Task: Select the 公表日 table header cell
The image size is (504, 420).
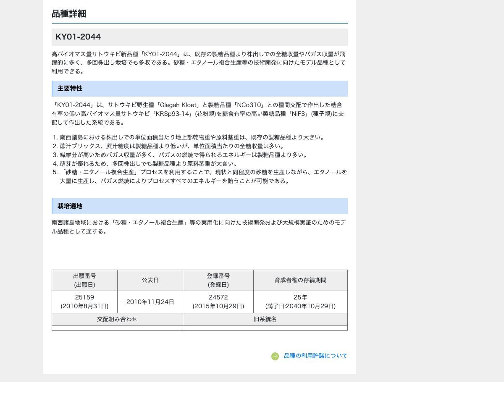Action: coord(150,280)
